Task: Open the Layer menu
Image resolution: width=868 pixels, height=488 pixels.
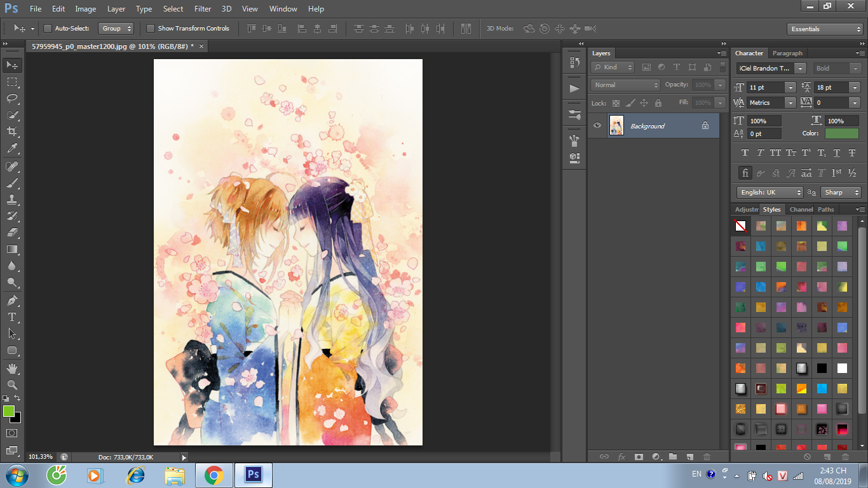Action: point(116,9)
